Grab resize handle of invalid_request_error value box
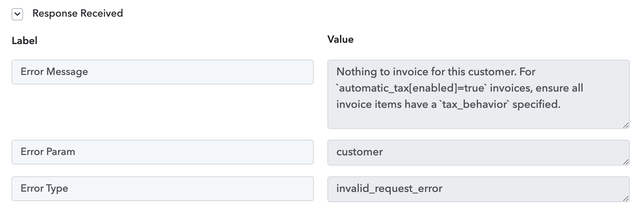 pos(626,198)
